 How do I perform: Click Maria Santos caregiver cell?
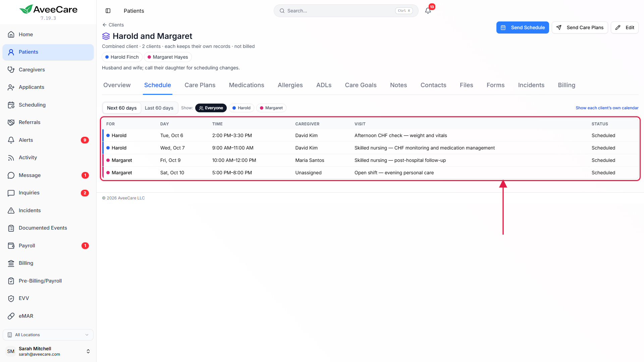point(310,160)
